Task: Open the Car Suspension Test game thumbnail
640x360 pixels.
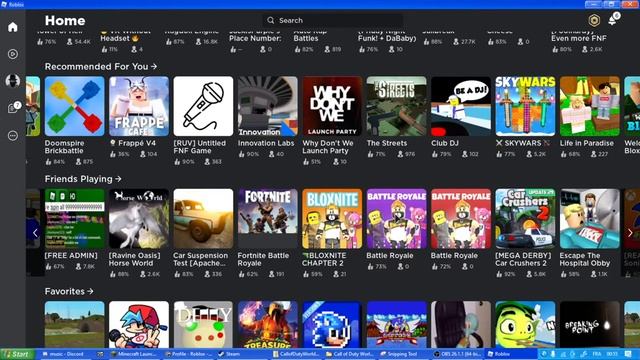Action: click(x=203, y=218)
